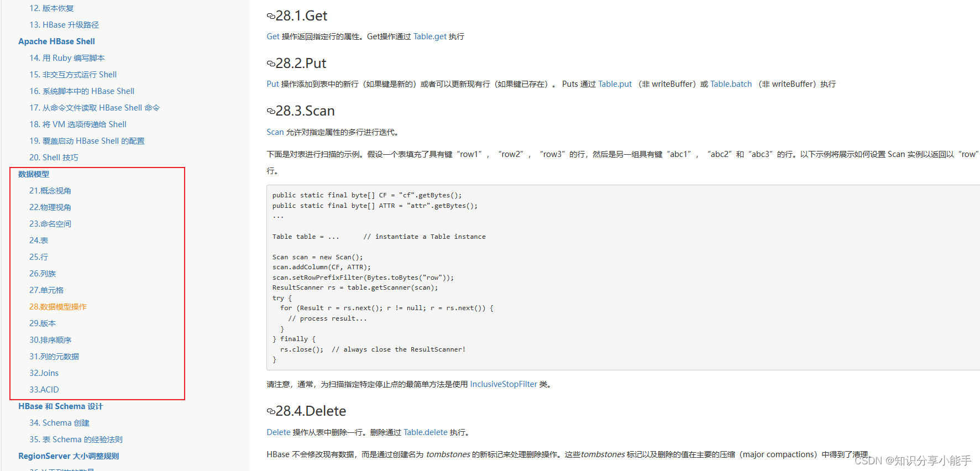Viewport: 980px width, 471px height.
Task: Open the Apache HBase Shell section heading
Action: point(56,41)
